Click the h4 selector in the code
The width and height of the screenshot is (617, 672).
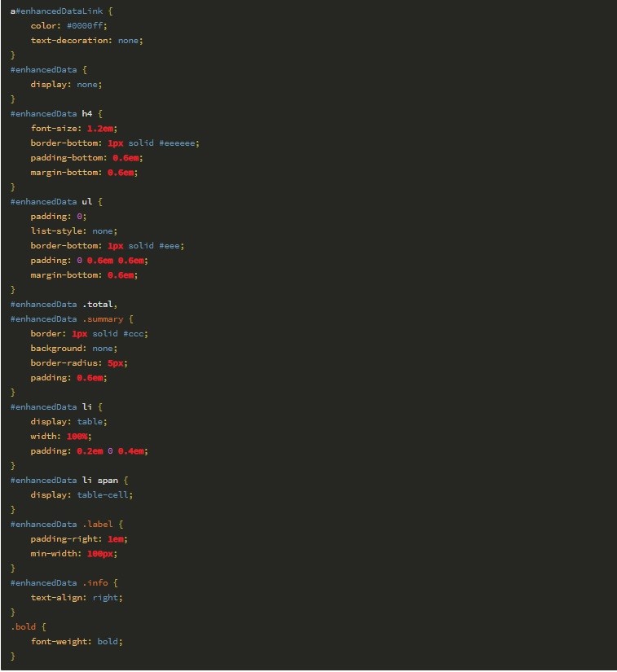tap(87, 114)
